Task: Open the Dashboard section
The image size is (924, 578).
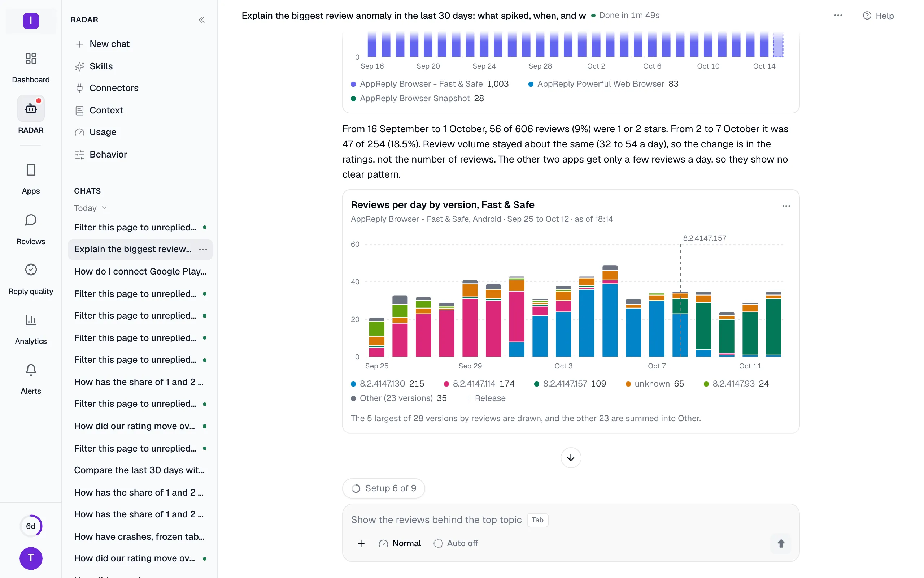Action: (x=31, y=67)
